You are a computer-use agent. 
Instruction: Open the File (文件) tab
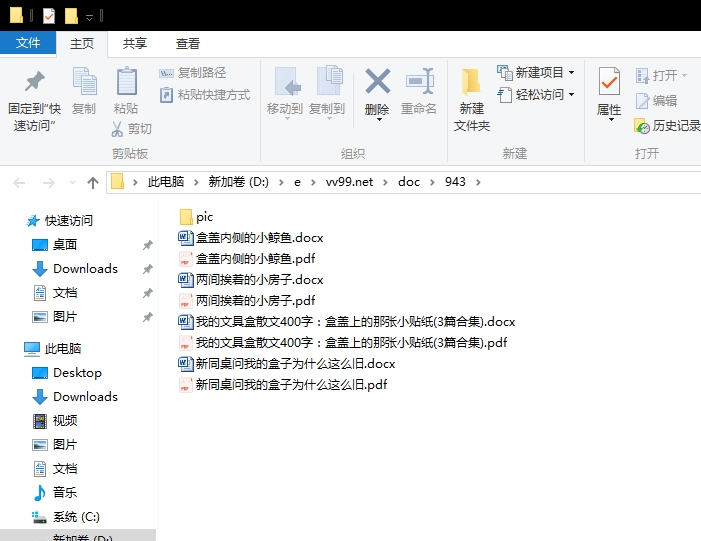point(28,43)
